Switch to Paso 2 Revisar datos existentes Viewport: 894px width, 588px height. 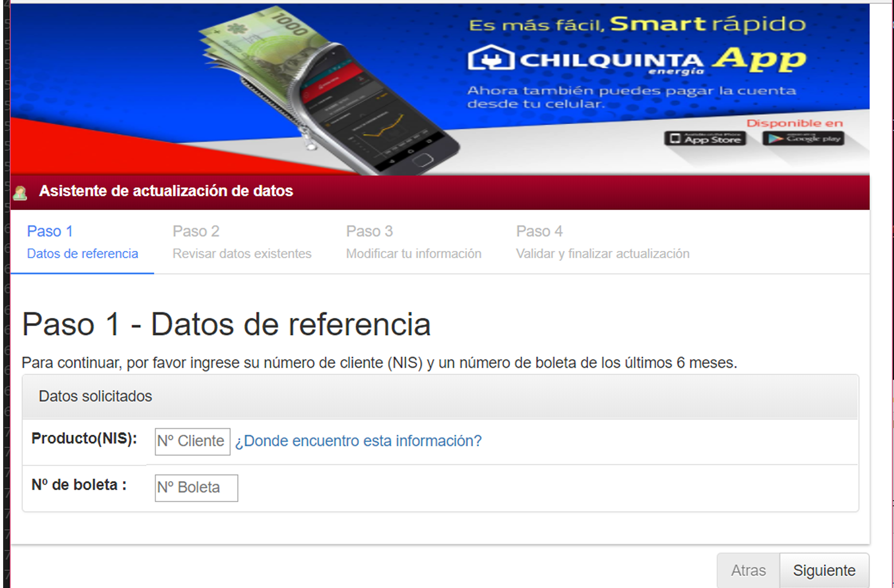pos(242,242)
